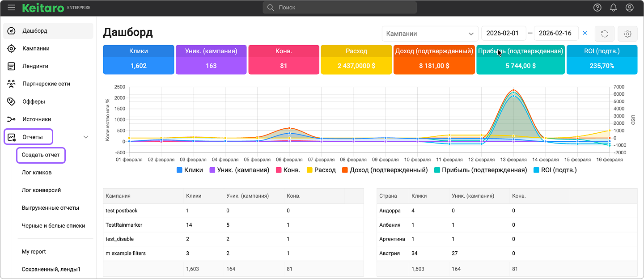Open the user profile icon
The height and width of the screenshot is (279, 644).
click(630, 8)
